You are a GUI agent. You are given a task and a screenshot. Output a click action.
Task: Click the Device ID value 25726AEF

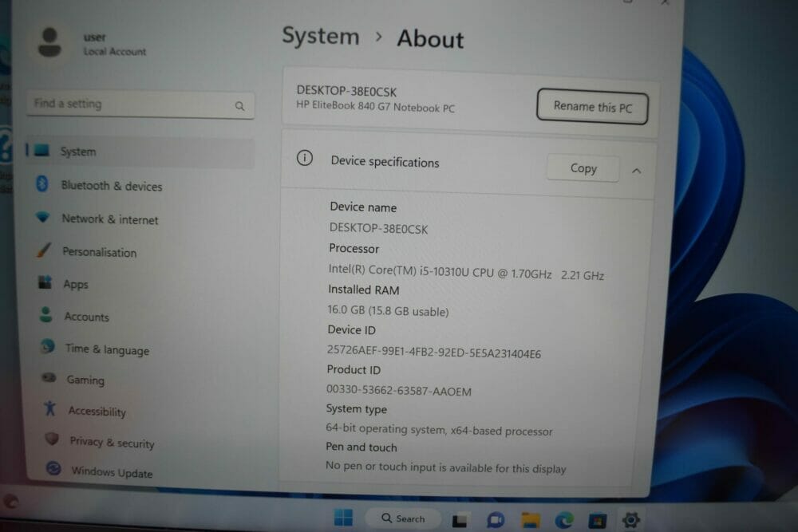tap(433, 352)
